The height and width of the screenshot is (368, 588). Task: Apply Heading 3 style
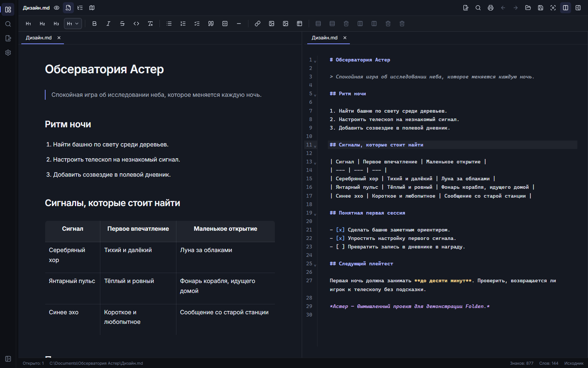56,24
